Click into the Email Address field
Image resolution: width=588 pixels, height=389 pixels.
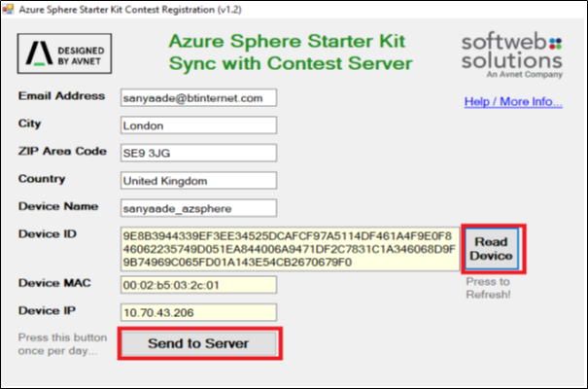(198, 98)
